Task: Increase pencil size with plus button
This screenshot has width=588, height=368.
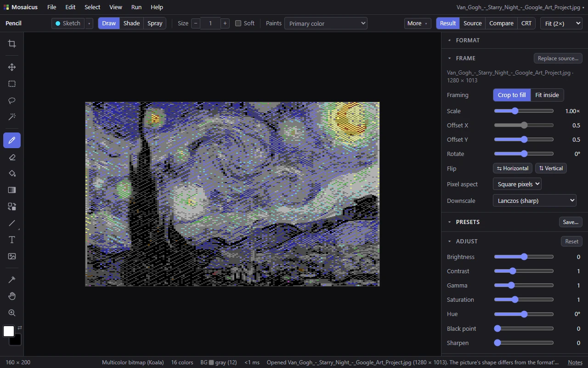Action: click(x=225, y=23)
